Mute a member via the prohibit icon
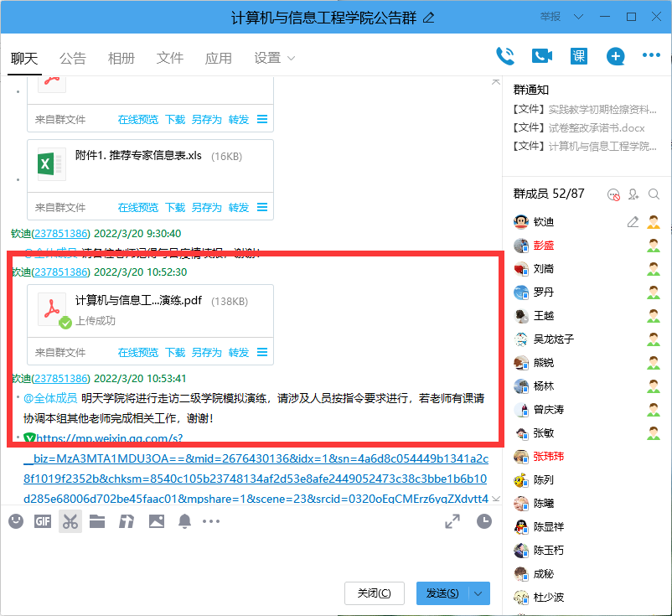This screenshot has width=672, height=616. tap(613, 194)
